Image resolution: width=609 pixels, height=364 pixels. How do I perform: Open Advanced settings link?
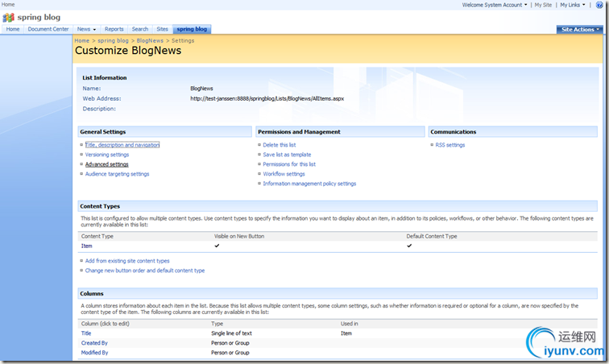pos(107,164)
